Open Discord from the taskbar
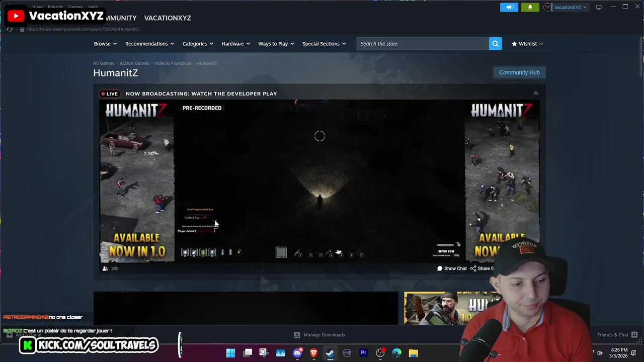The image size is (644, 362). [297, 353]
